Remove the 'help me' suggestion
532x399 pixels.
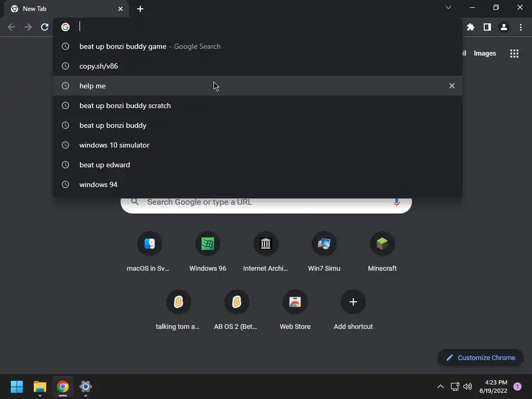[452, 86]
